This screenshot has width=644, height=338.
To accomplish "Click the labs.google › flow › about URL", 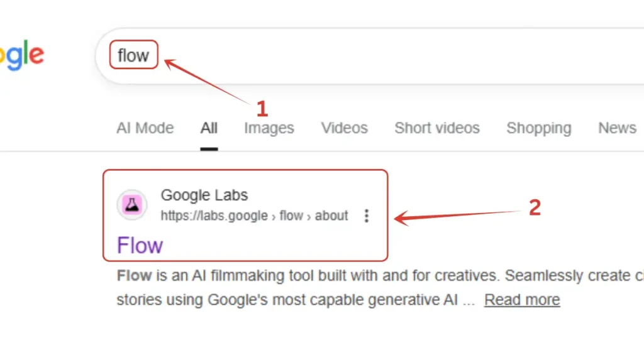I will click(x=254, y=215).
